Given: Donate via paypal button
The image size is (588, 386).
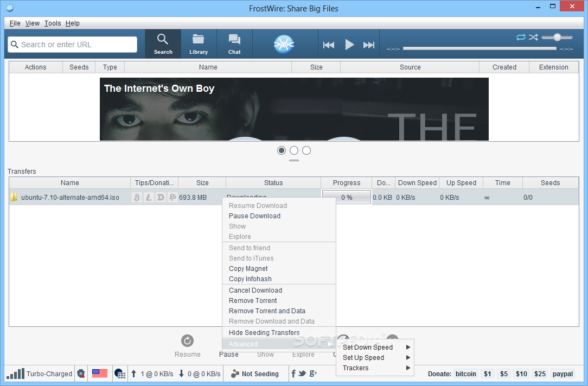Looking at the screenshot, I should (x=563, y=374).
